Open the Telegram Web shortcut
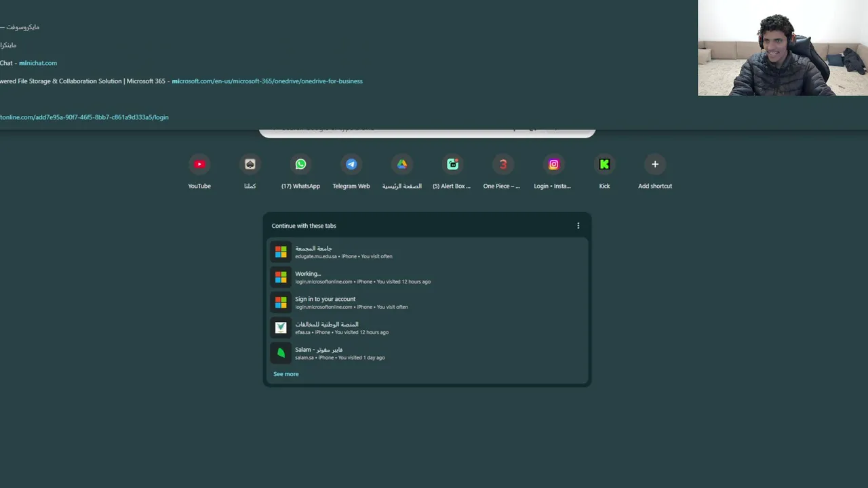This screenshot has width=868, height=488. click(351, 172)
